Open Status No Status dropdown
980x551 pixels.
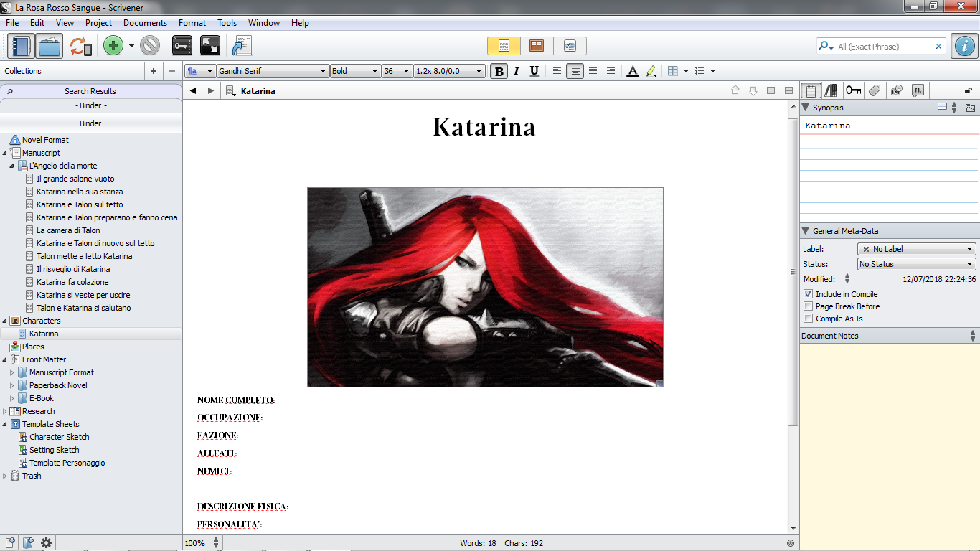pos(917,264)
